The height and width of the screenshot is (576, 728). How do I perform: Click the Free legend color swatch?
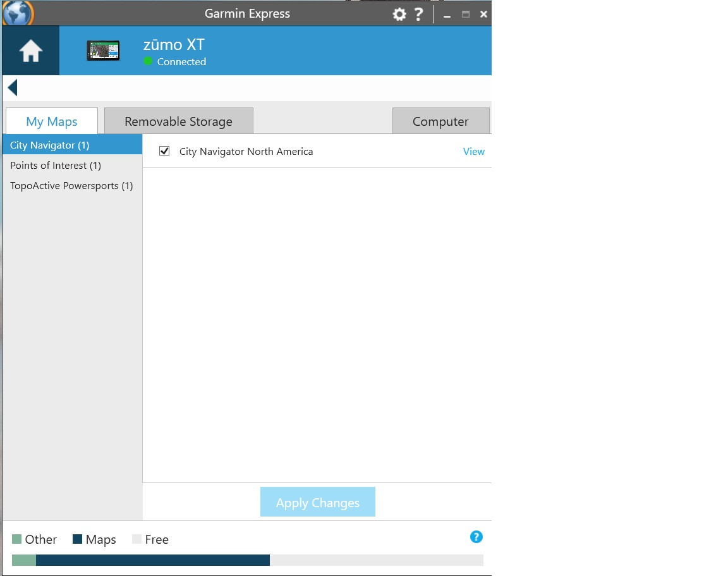click(136, 539)
